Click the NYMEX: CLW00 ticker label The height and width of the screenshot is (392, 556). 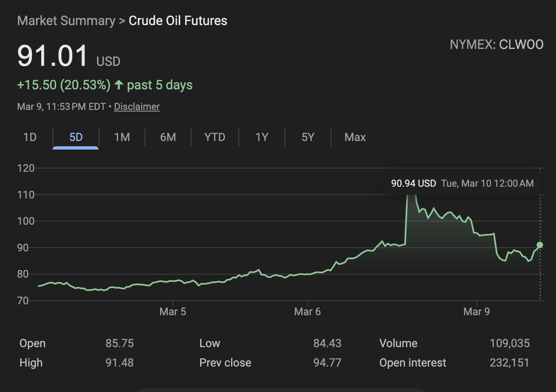pyautogui.click(x=496, y=44)
